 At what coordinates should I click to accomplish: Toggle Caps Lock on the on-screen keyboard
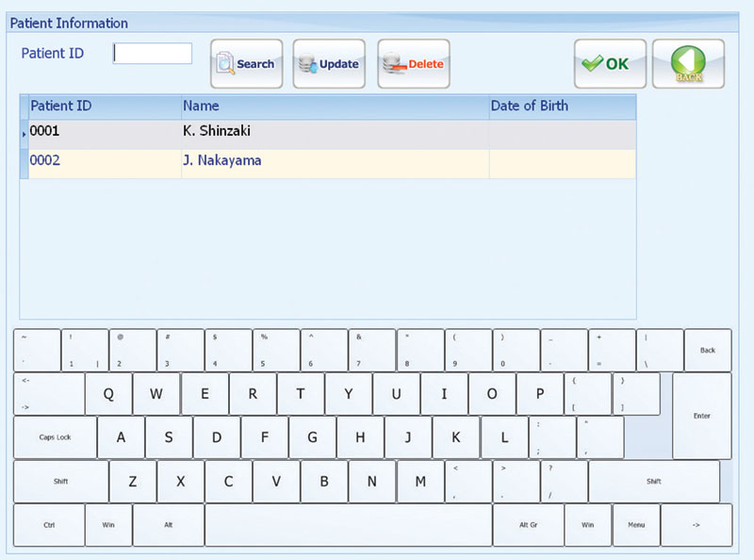point(55,437)
